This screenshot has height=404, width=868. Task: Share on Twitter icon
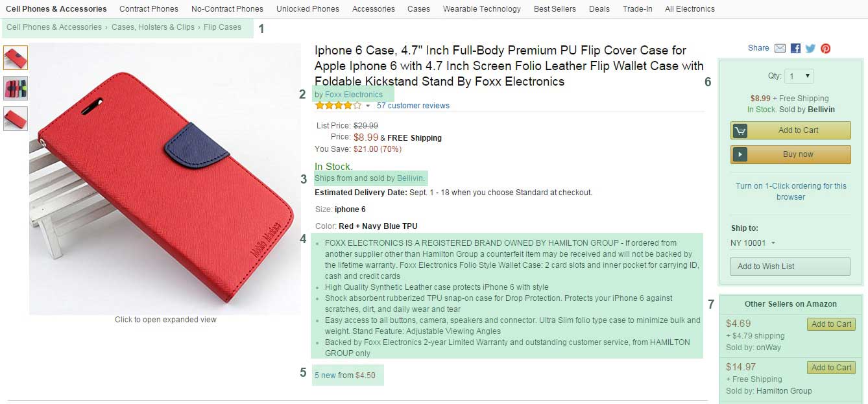pyautogui.click(x=810, y=49)
